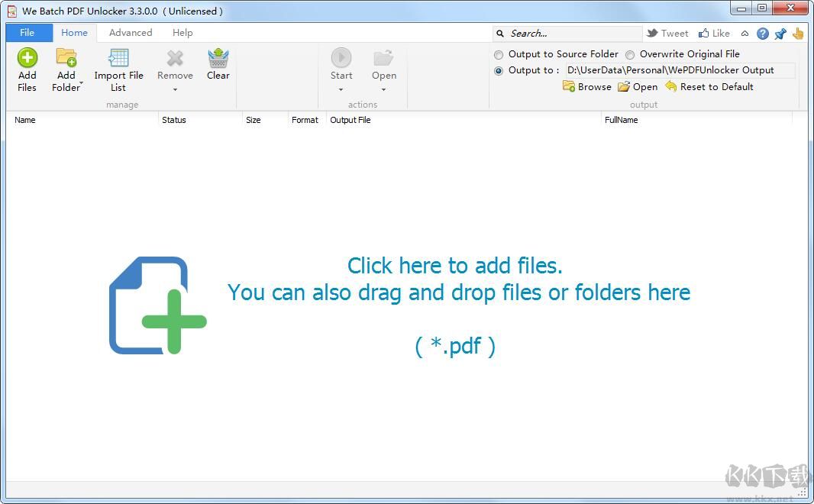
Task: Click the Import File List icon
Action: (118, 58)
